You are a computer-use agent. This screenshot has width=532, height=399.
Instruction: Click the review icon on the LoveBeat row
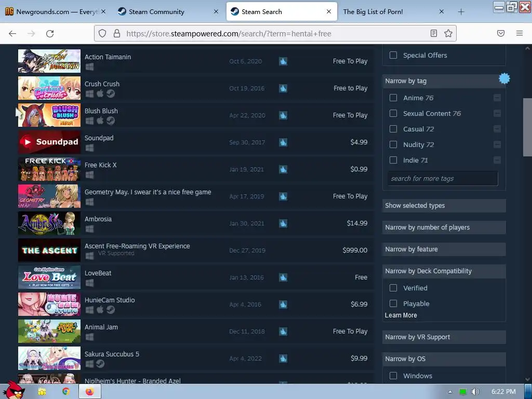(x=283, y=277)
